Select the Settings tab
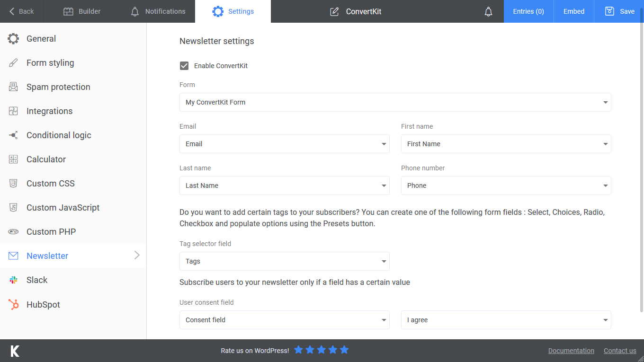The image size is (644, 362). [x=233, y=11]
